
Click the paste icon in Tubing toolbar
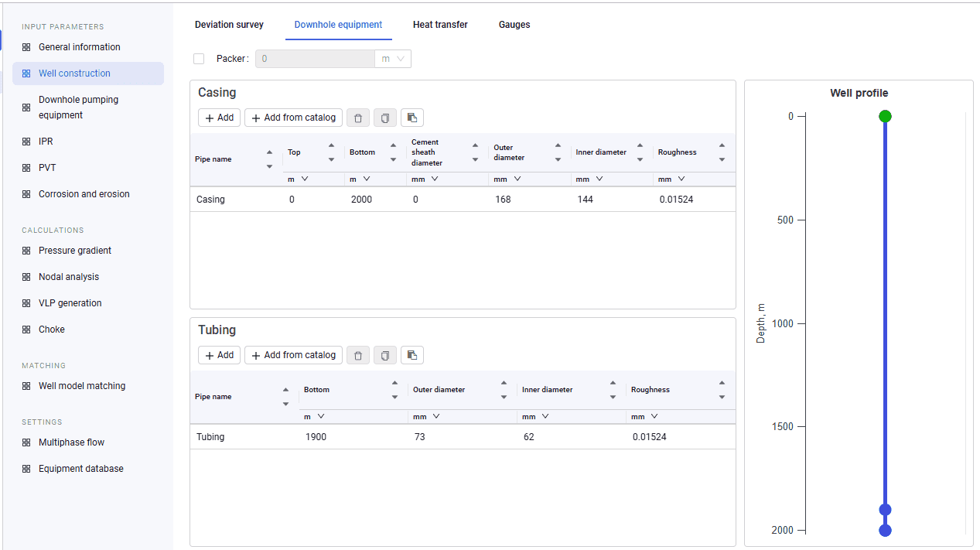coord(412,355)
